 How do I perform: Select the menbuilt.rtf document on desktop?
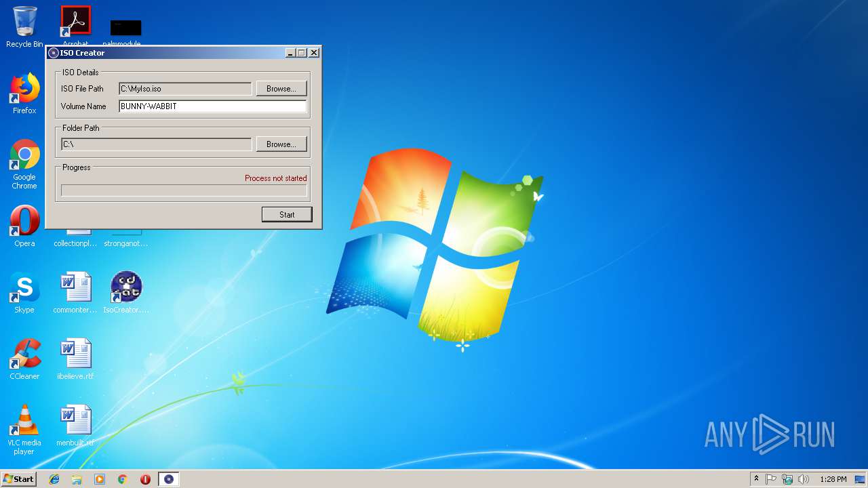click(x=75, y=426)
